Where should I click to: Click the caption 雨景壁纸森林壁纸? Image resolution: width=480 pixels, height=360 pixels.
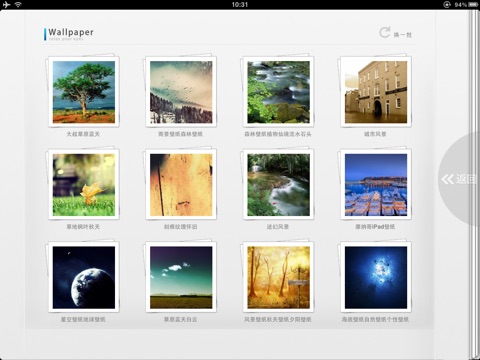[x=180, y=134]
